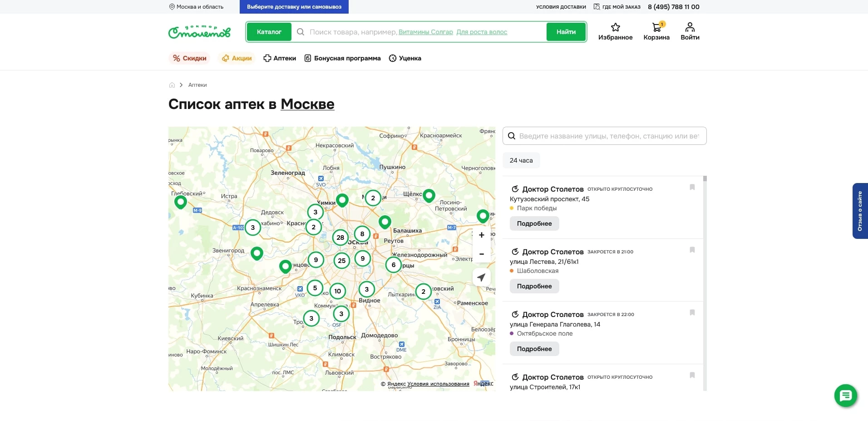Open the Москва и область region selector
The height and width of the screenshot is (421, 868).
(196, 7)
